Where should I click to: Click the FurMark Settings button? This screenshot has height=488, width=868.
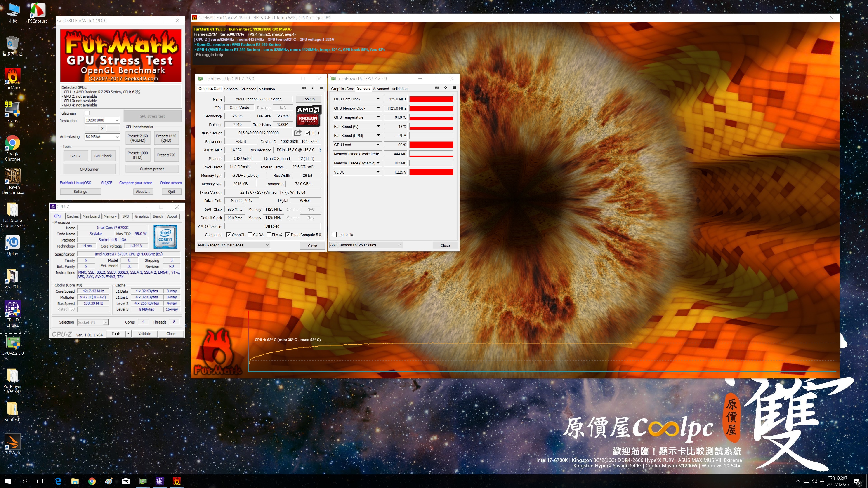click(80, 192)
